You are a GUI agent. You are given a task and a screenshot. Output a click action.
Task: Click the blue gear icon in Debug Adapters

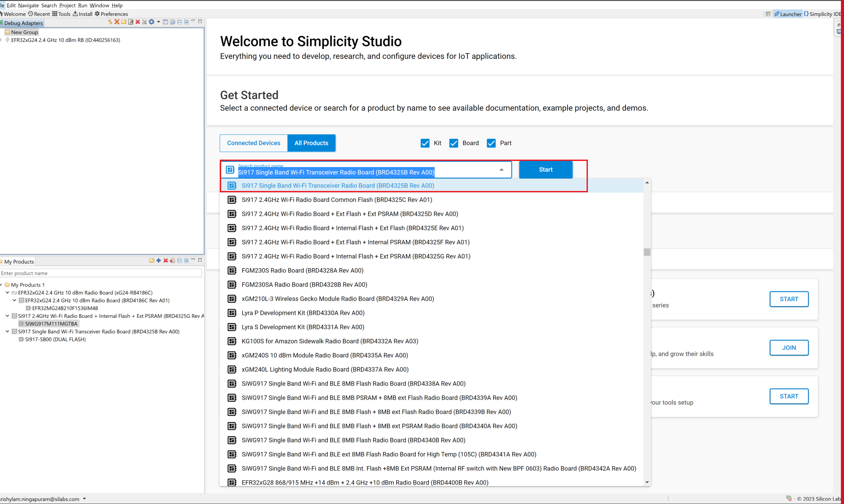point(151,22)
